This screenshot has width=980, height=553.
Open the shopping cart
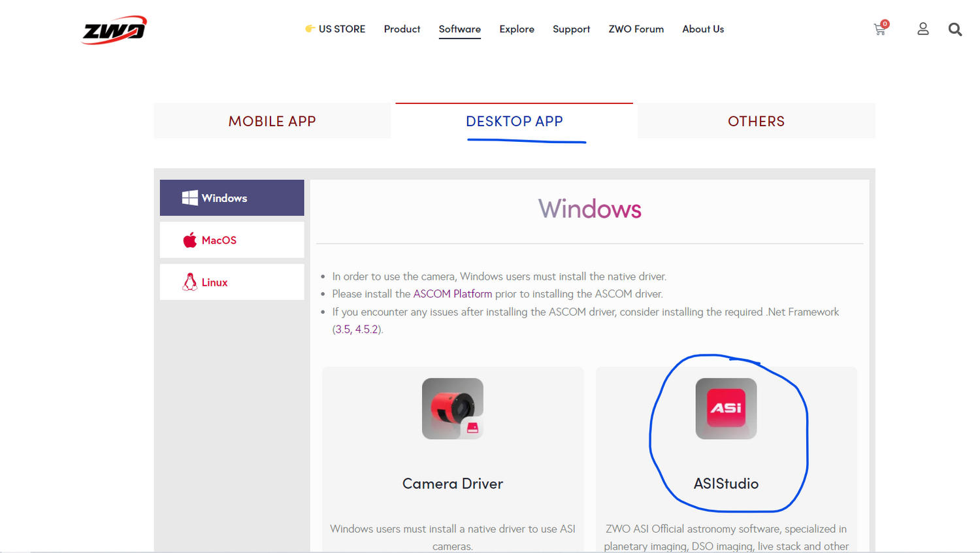click(881, 29)
